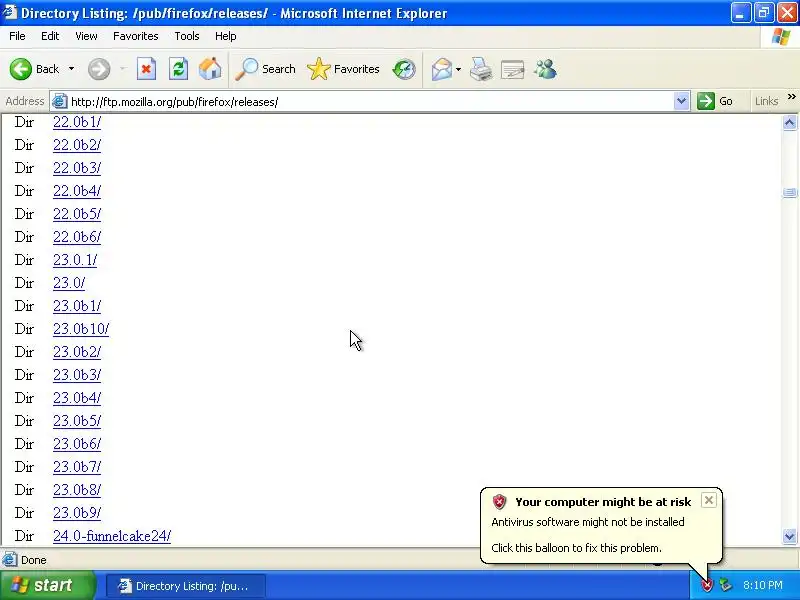Image resolution: width=800 pixels, height=600 pixels.
Task: Click the red Security Center shield tray icon
Action: coord(707,585)
